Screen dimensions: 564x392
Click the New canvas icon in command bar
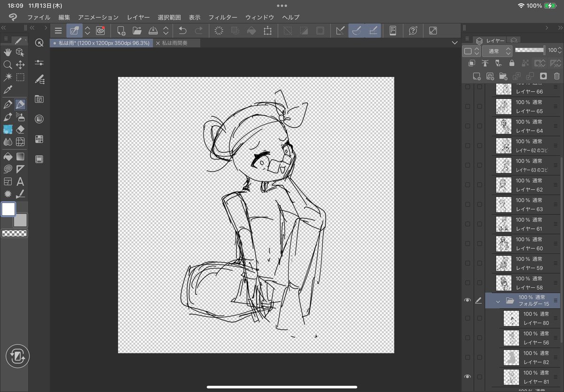pos(121,31)
